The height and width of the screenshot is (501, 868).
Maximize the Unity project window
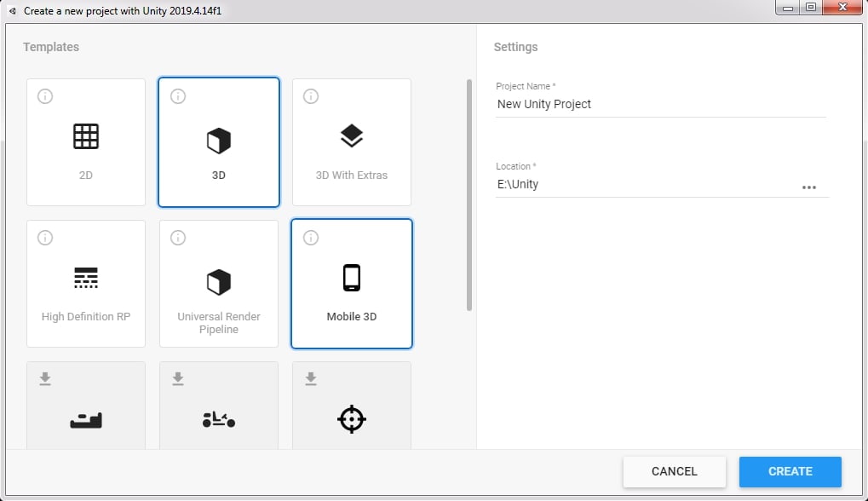coord(811,8)
